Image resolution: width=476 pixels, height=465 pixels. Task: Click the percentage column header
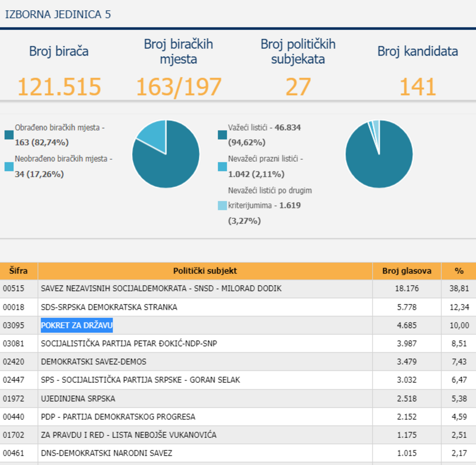point(459,271)
